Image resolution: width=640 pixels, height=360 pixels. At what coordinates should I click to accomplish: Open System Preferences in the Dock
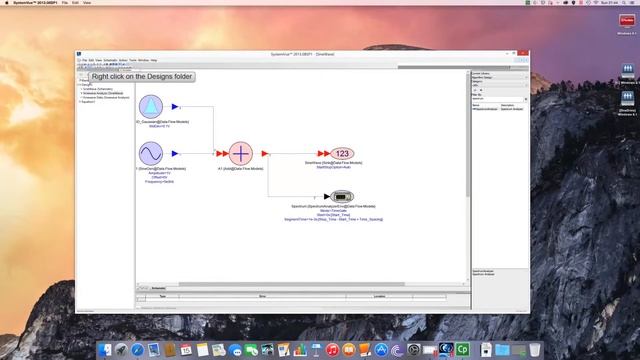(413, 350)
